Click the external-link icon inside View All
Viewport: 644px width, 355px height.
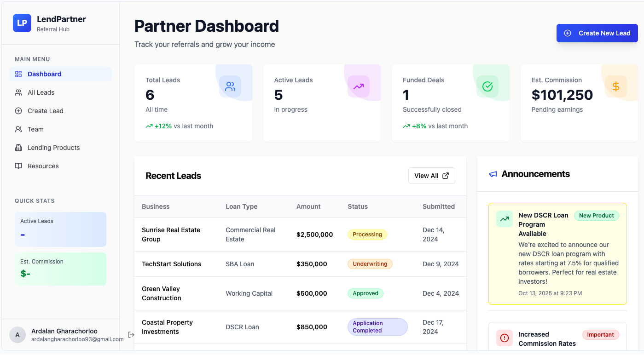[x=445, y=175]
